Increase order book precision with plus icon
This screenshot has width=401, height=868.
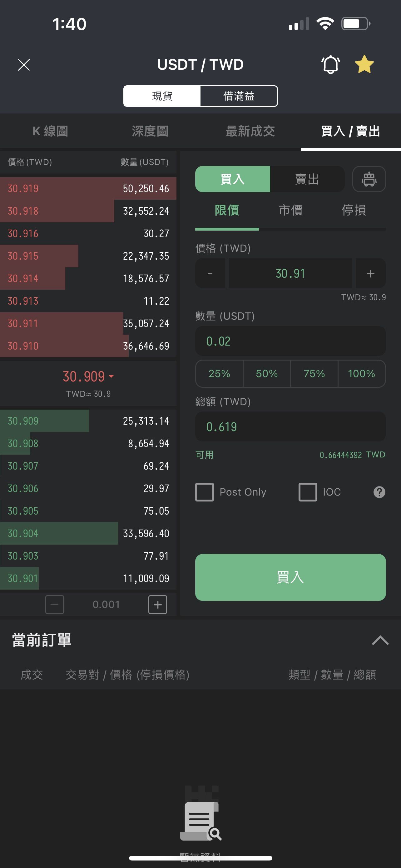click(158, 605)
